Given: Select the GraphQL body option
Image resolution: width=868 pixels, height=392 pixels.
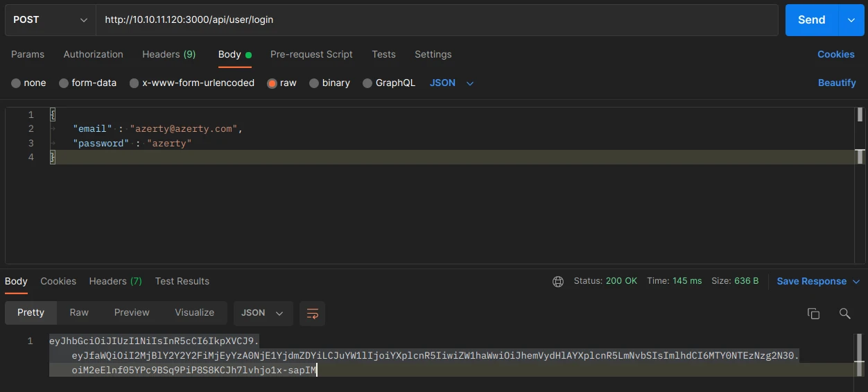Looking at the screenshot, I should coord(367,83).
